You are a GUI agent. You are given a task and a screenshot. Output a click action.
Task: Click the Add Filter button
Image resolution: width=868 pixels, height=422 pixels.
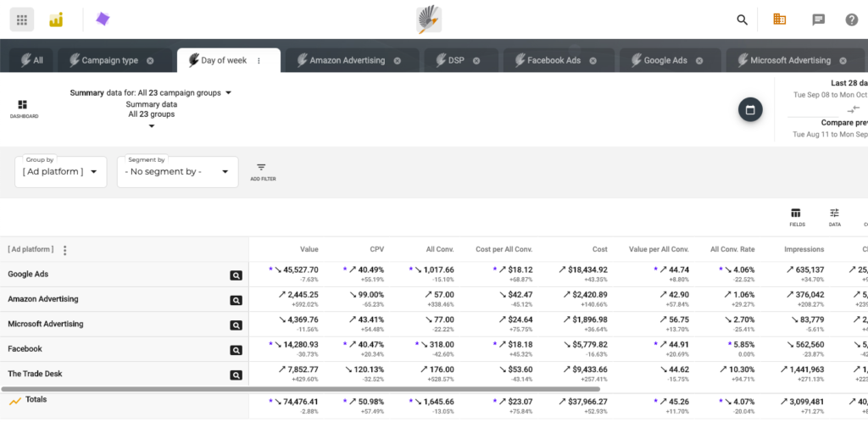coord(261,171)
